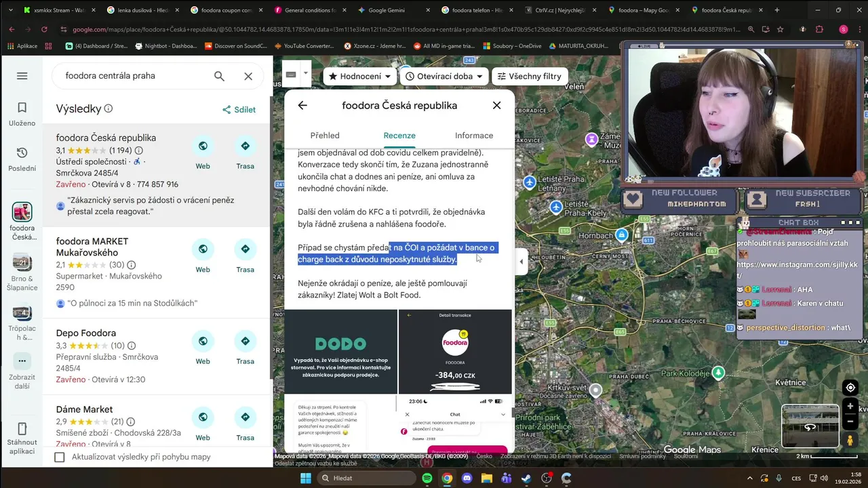This screenshot has width=868, height=488.
Task: Open the Informace tab
Action: 474,136
